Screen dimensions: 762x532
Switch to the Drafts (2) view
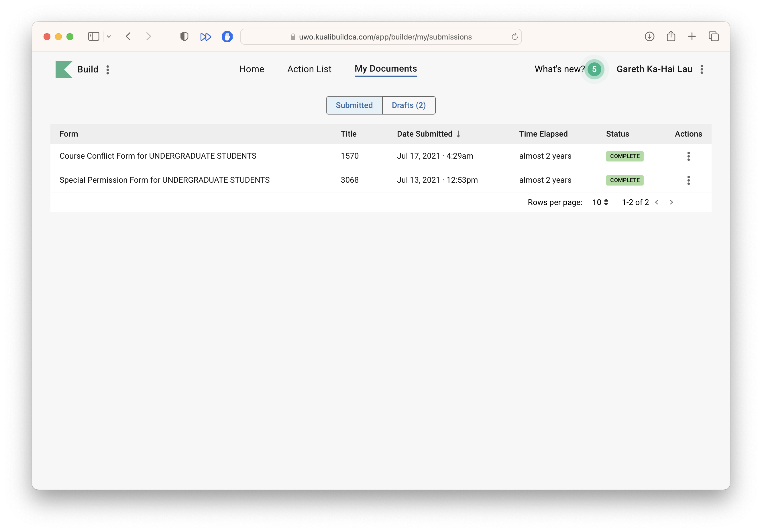pyautogui.click(x=409, y=105)
